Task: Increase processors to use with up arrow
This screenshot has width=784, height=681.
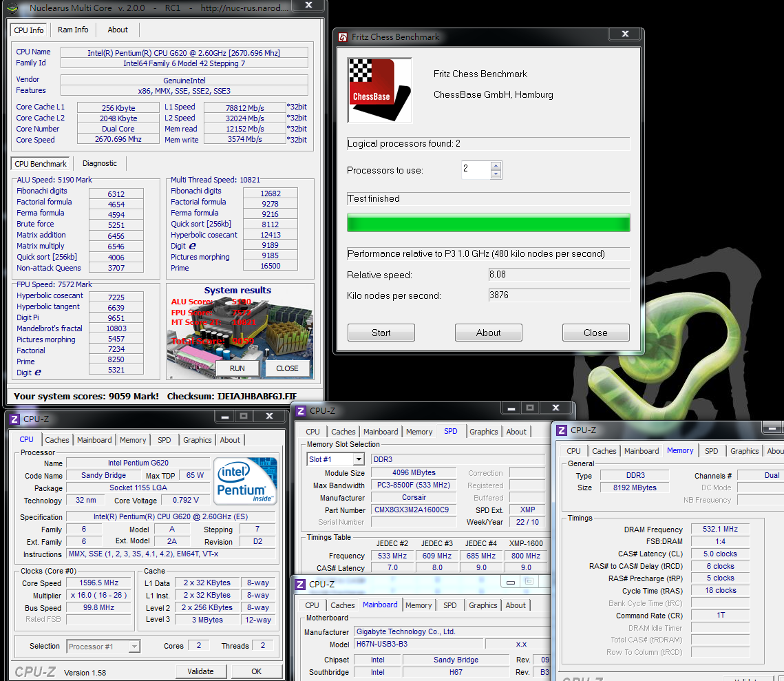Action: pos(496,166)
